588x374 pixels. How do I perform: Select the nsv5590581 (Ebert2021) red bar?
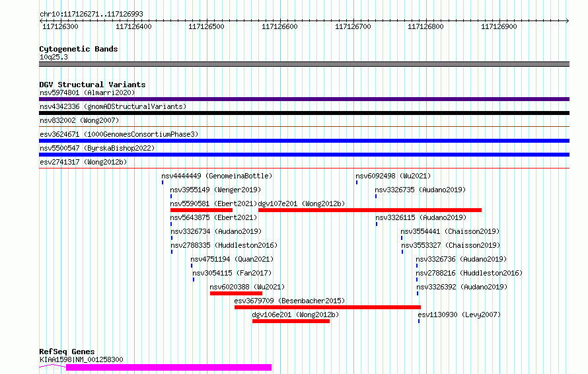[x=202, y=210]
